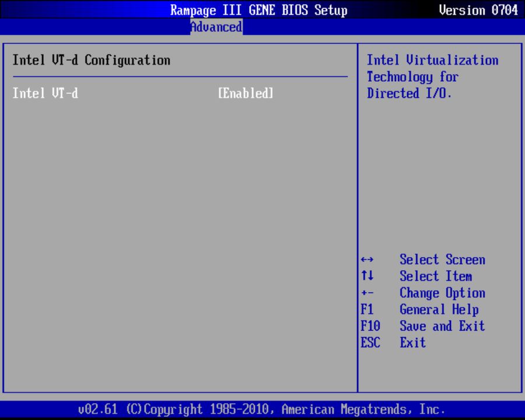525x420 pixels.
Task: Click the 'Select Item' help text
Action: tap(436, 276)
